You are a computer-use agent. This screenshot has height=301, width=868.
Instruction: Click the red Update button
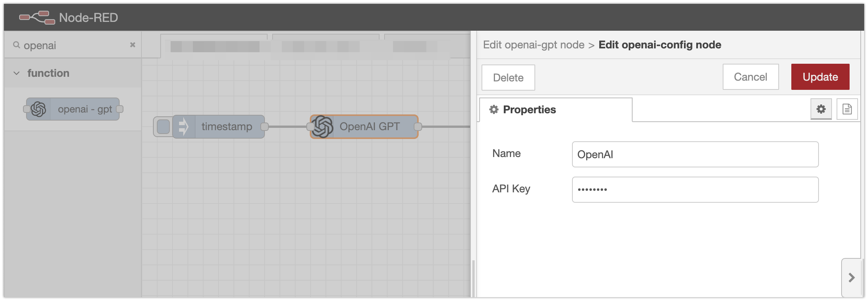tap(820, 77)
